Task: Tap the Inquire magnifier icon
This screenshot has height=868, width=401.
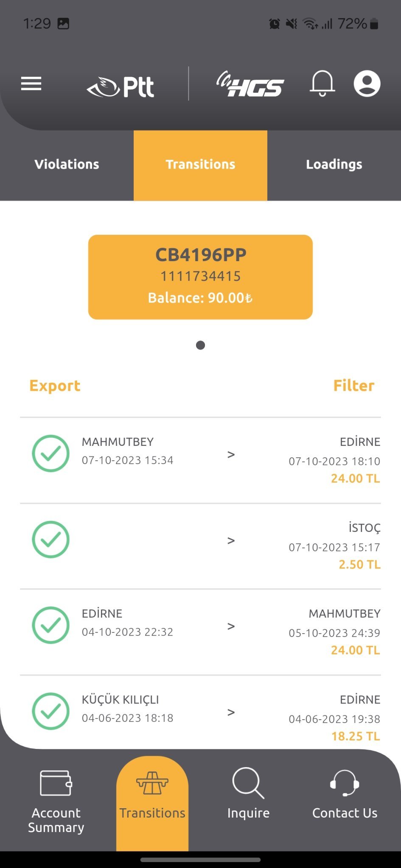Action: point(248,782)
